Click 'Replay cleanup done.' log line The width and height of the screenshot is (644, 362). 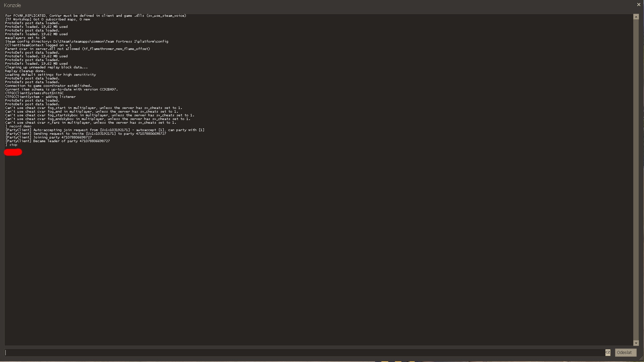pos(25,71)
